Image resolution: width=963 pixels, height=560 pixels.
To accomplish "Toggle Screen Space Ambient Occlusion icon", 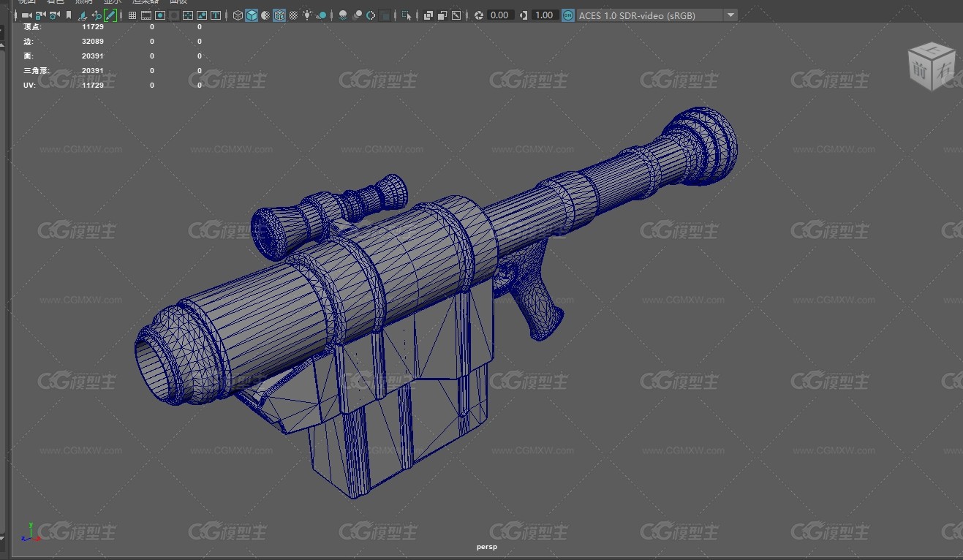I will [343, 15].
